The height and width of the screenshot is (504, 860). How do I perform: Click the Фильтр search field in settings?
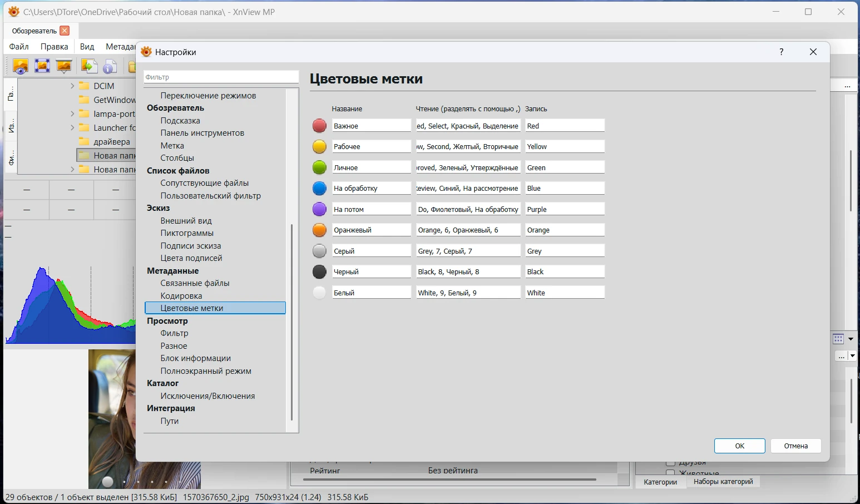(221, 77)
